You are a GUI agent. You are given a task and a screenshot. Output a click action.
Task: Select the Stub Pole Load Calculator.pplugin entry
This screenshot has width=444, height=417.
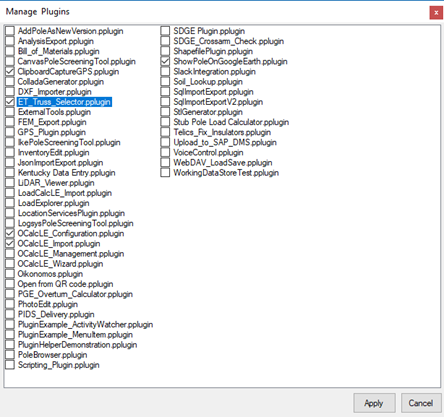pyautogui.click(x=231, y=122)
